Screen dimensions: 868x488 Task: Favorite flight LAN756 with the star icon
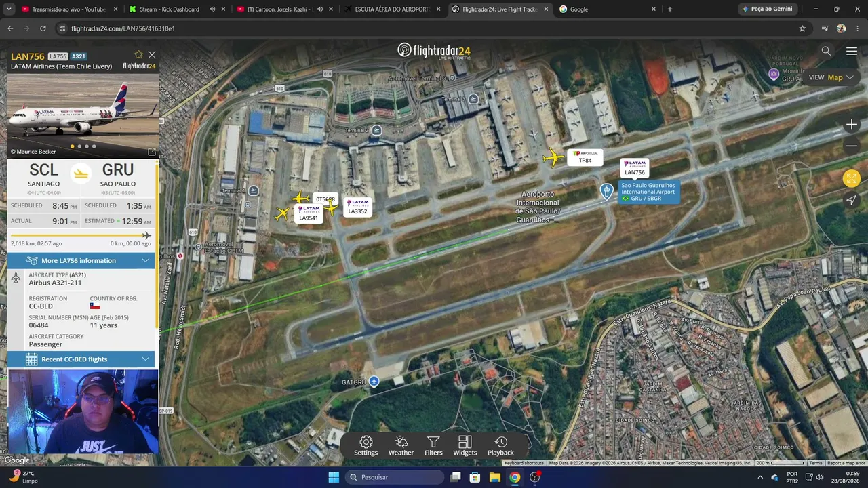coord(138,55)
